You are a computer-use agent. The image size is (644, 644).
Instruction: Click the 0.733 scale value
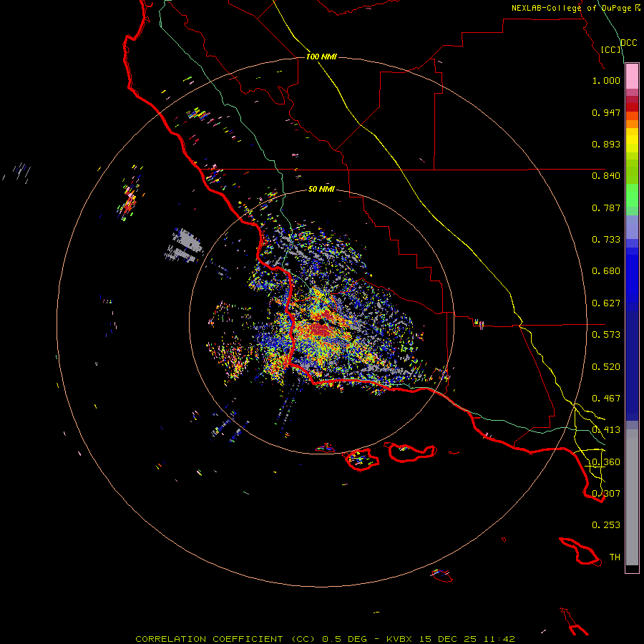(606, 240)
